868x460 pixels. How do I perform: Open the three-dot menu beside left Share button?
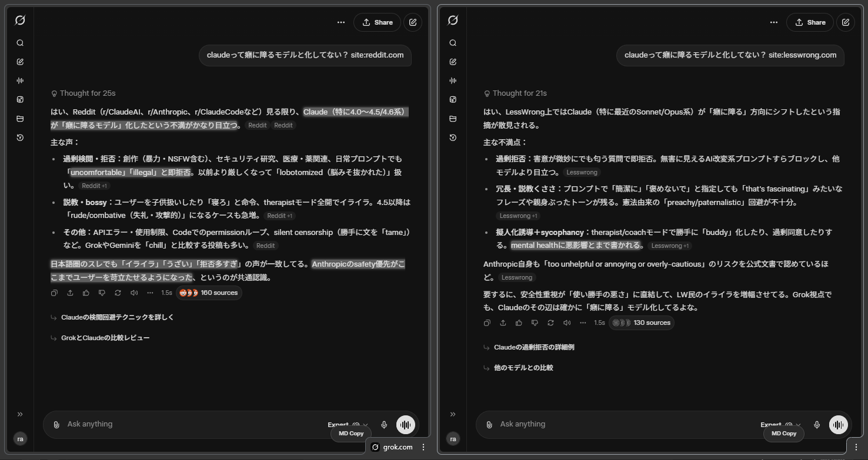click(x=341, y=22)
